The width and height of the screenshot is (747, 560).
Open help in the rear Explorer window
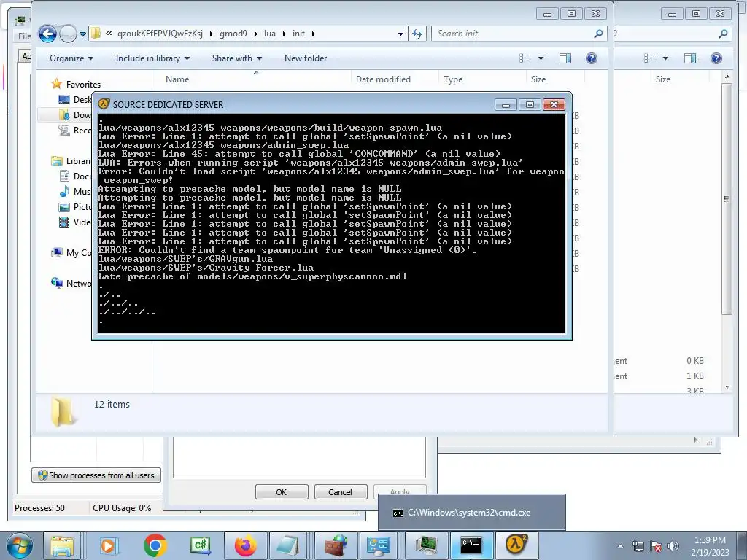pyautogui.click(x=716, y=58)
